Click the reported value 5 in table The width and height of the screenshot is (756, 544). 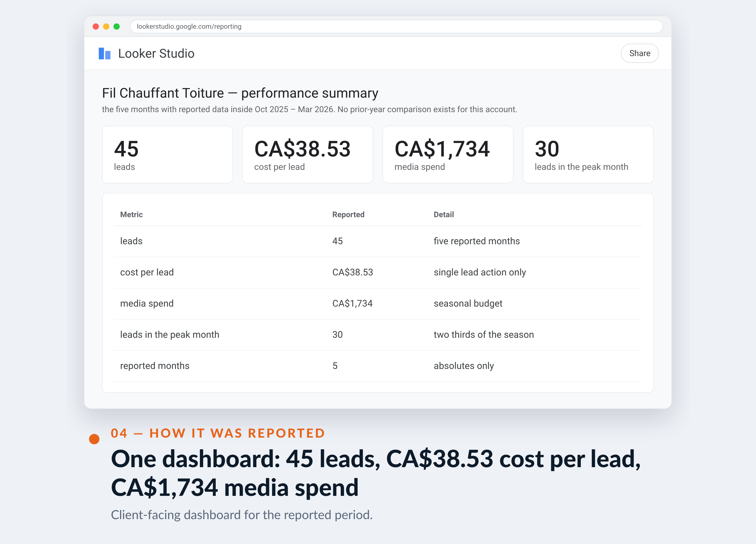(335, 366)
